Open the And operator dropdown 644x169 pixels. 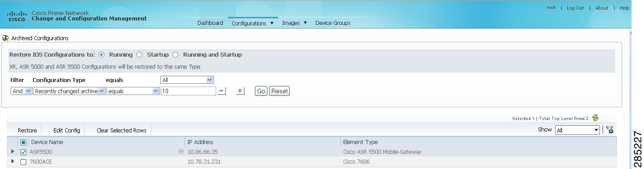pos(21,91)
